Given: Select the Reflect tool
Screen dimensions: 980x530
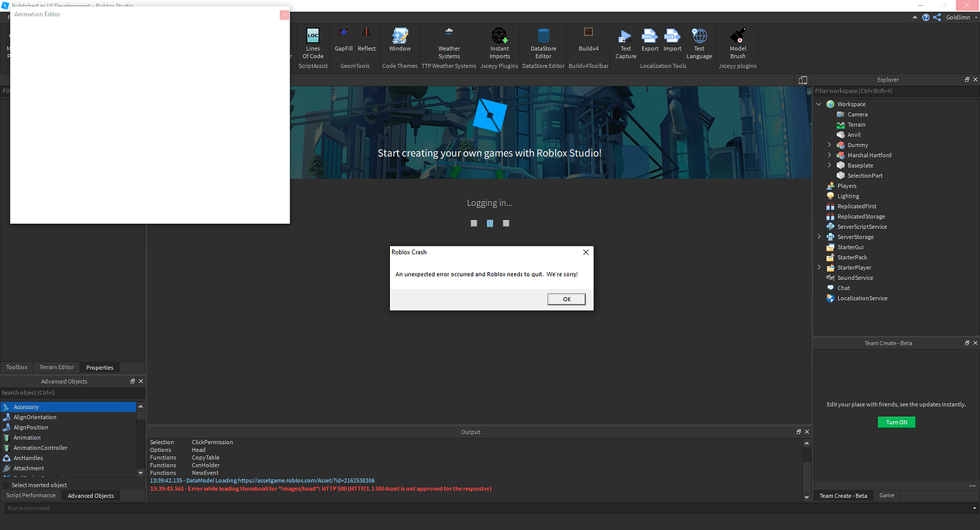Looking at the screenshot, I should click(x=366, y=40).
